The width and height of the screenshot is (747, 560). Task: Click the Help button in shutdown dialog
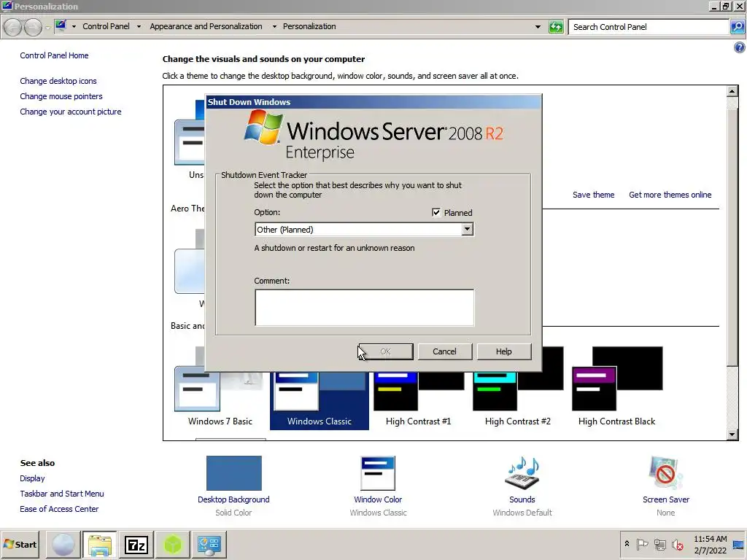coord(503,351)
